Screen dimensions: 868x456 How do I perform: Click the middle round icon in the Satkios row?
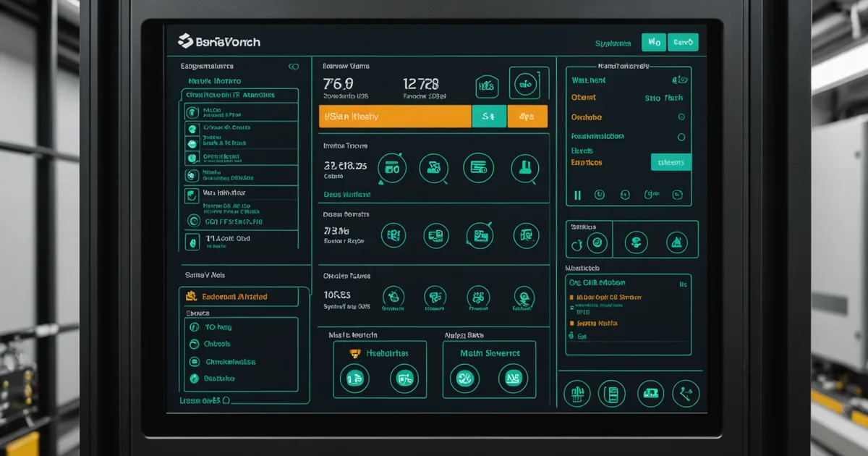636,242
